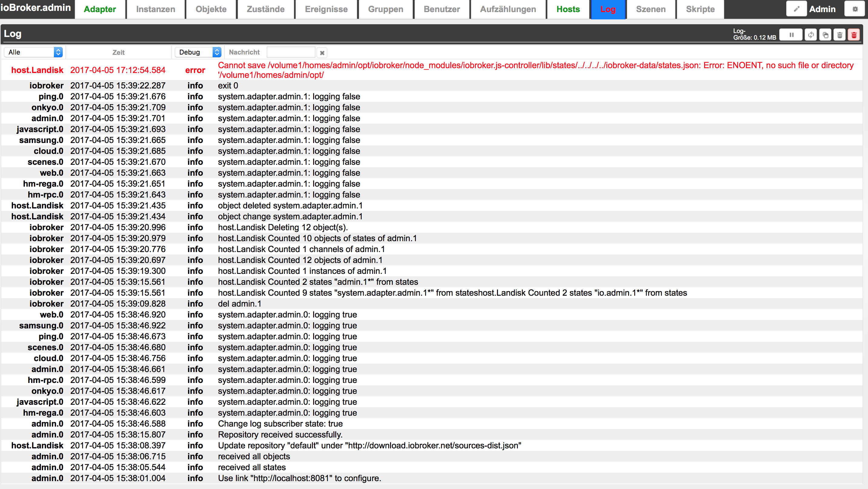The image size is (868, 489).
Task: Click the pencil edit icon beside Admin
Action: pos(796,9)
